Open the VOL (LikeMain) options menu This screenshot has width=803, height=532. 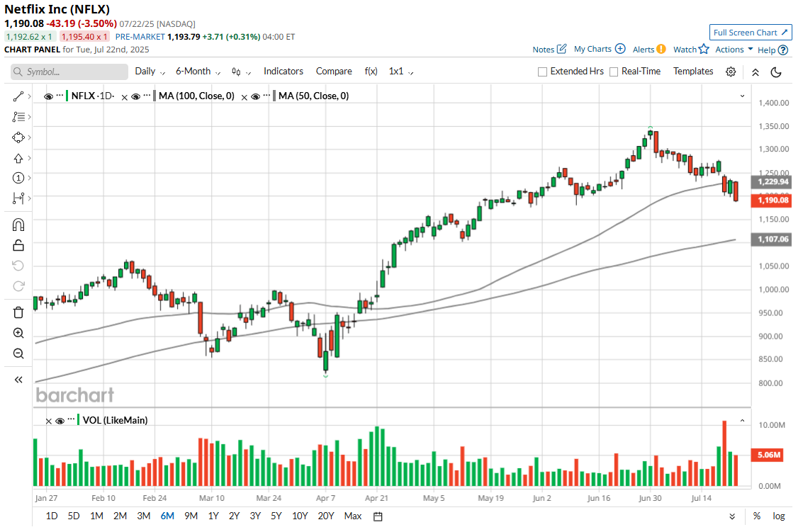(x=71, y=419)
